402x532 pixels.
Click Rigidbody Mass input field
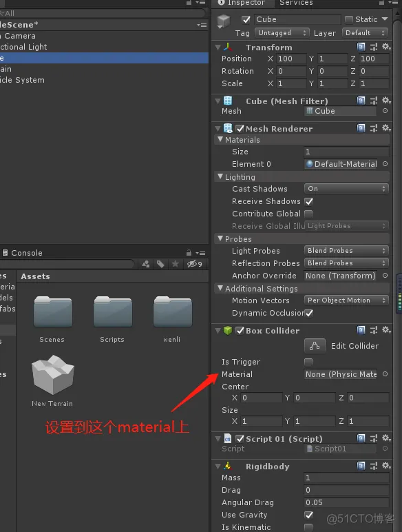(346, 478)
